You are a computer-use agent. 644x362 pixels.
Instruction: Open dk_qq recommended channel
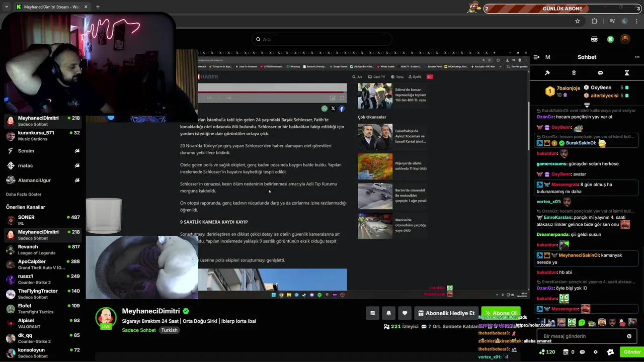click(x=43, y=338)
